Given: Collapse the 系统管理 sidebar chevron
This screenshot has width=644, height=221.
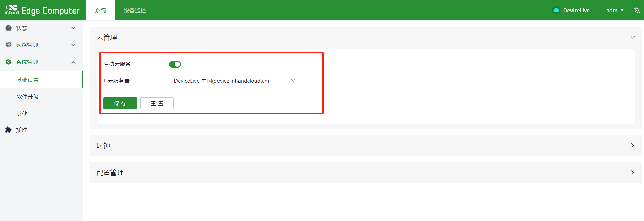Looking at the screenshot, I should [74, 62].
